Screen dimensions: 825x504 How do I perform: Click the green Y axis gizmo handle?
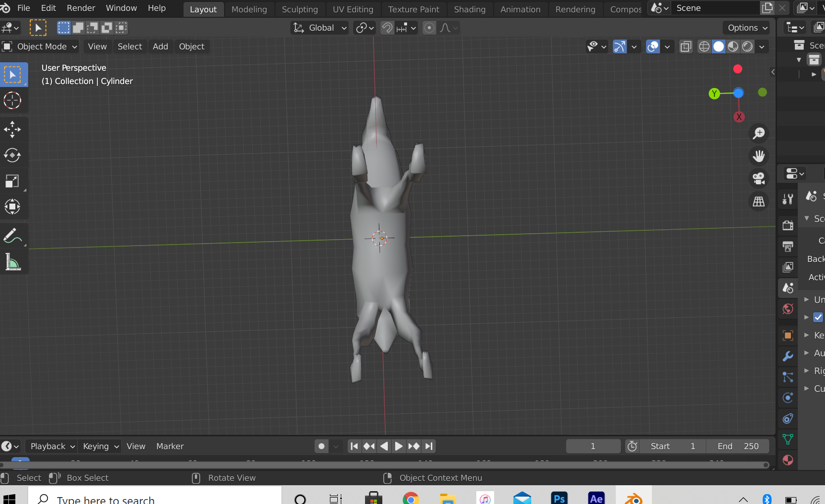click(x=714, y=93)
